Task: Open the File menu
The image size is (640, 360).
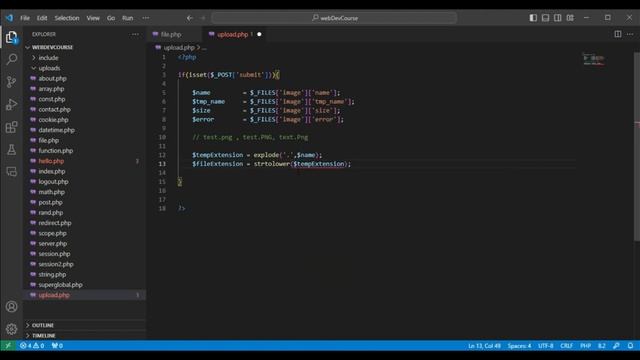Action: 25,18
